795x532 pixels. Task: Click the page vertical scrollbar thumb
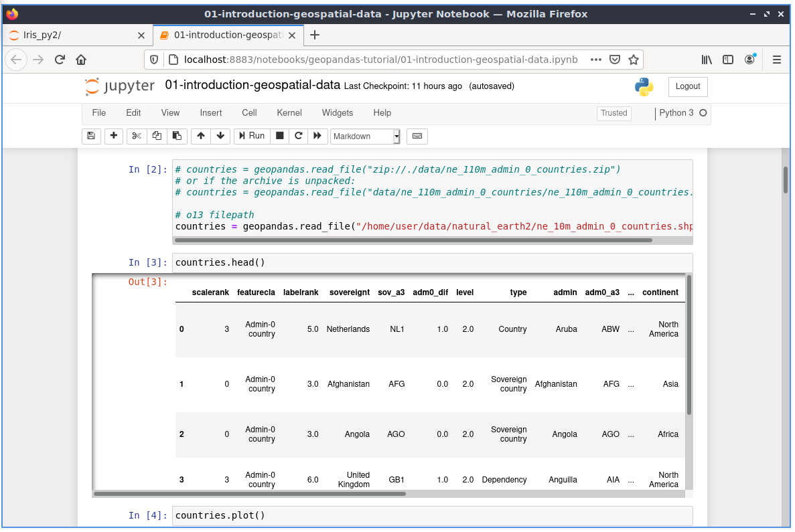pyautogui.click(x=787, y=181)
